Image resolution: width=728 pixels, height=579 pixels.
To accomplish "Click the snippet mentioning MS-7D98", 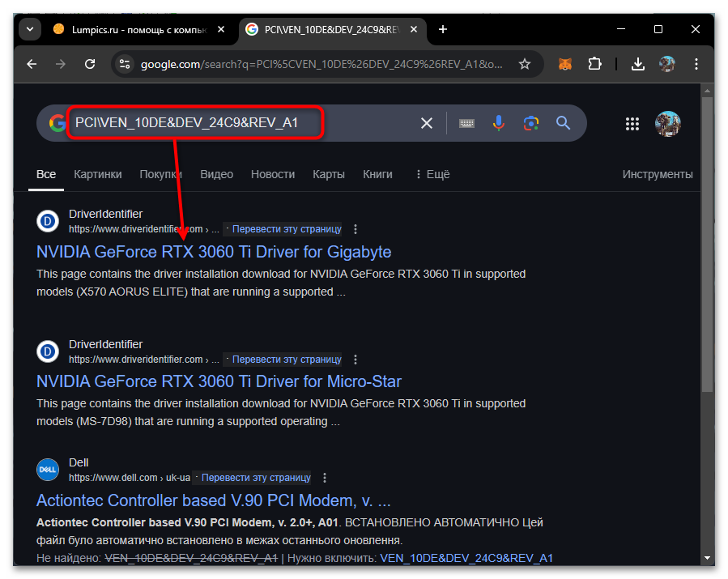I will [281, 412].
